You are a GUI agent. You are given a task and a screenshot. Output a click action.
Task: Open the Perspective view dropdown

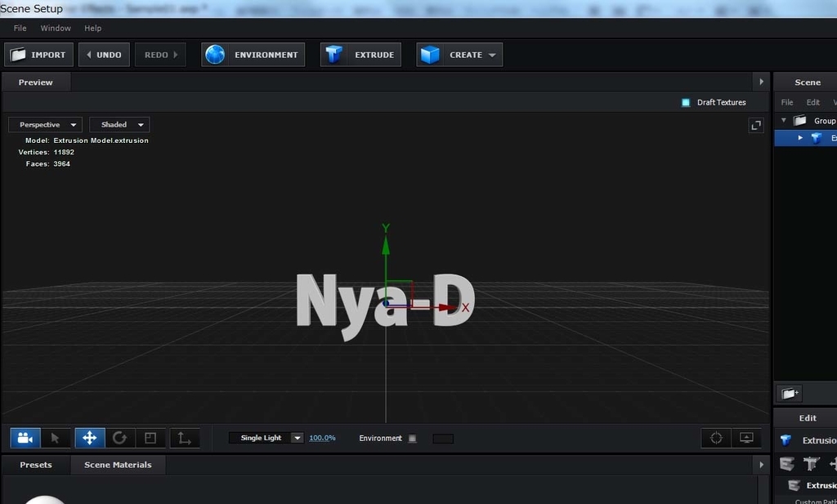point(46,125)
